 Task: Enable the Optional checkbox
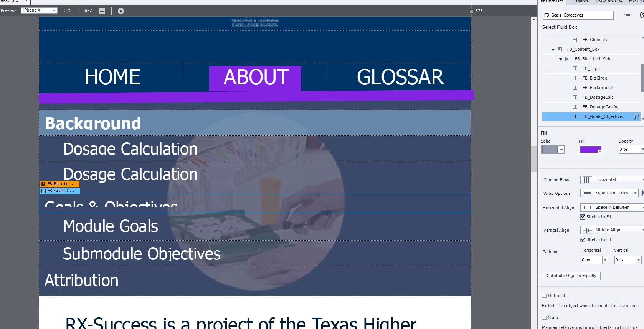544,296
